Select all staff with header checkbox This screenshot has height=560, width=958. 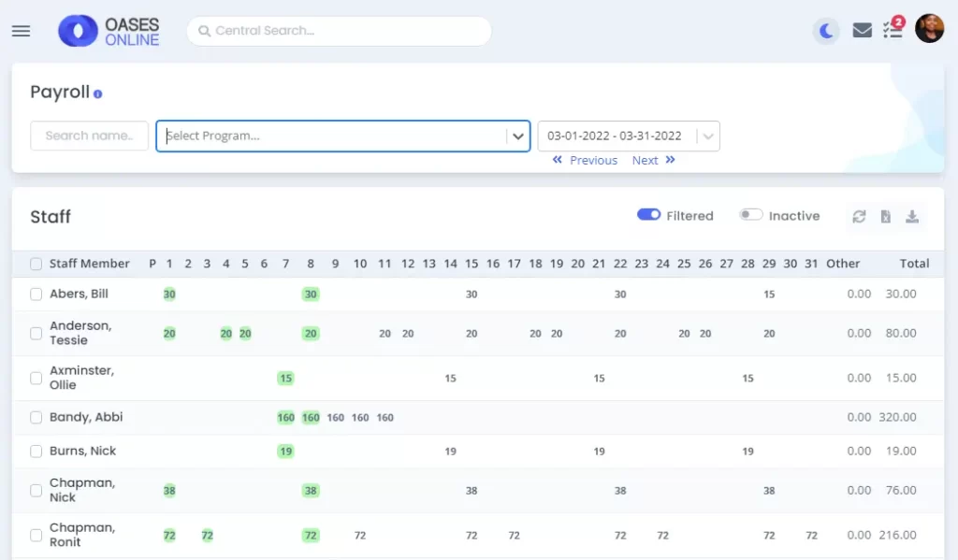pos(36,265)
